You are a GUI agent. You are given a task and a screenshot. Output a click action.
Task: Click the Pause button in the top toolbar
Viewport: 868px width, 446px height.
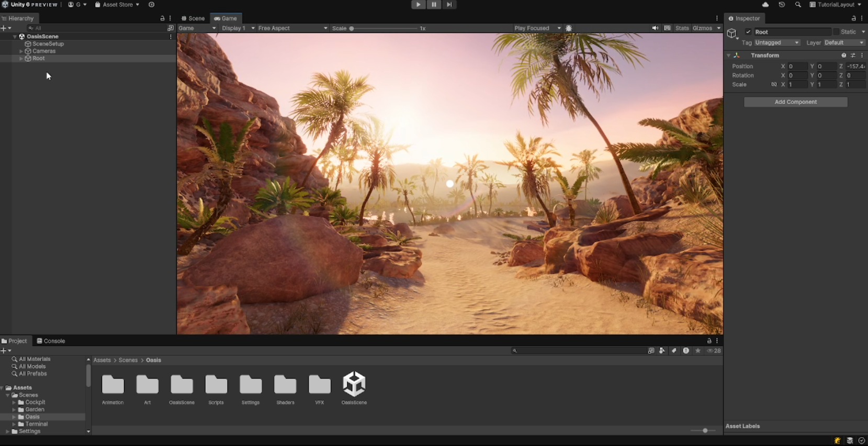(x=434, y=5)
